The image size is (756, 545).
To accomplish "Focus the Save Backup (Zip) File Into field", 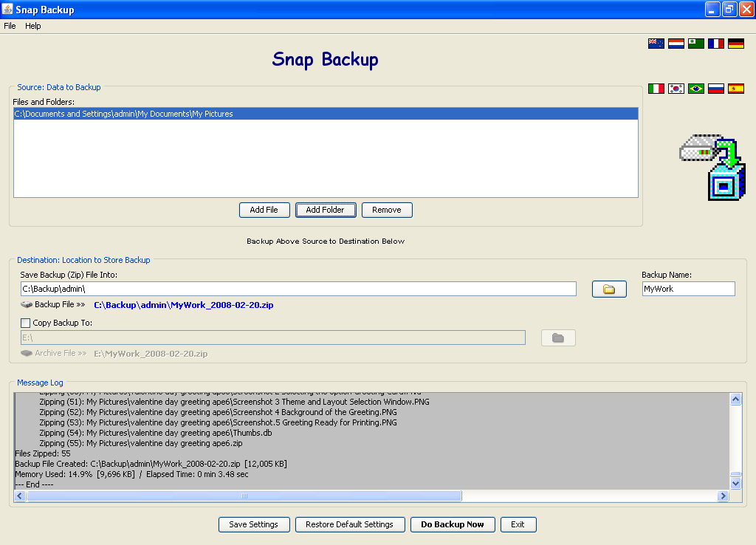I will 298,289.
